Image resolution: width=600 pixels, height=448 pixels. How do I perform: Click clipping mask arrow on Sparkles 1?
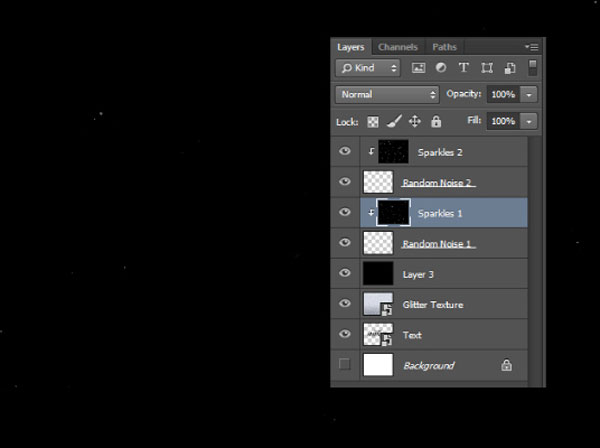pos(371,213)
